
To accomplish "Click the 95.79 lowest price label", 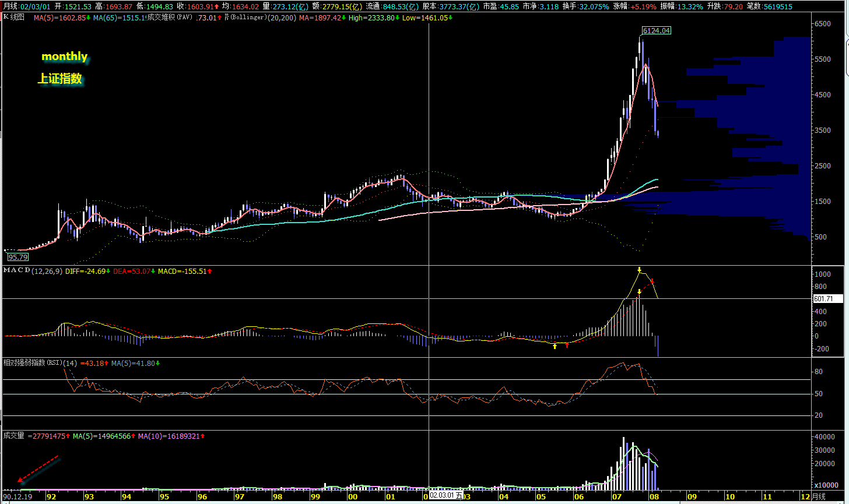I will 18,256.
